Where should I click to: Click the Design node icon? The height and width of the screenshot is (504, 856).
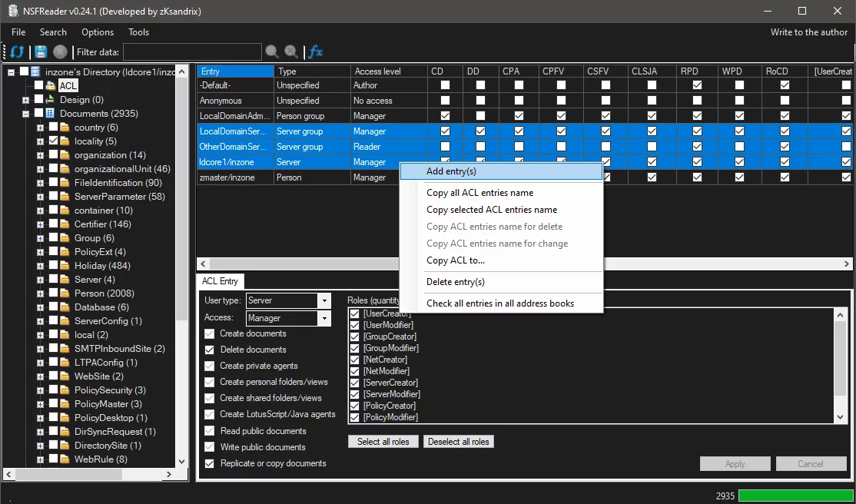click(x=51, y=100)
